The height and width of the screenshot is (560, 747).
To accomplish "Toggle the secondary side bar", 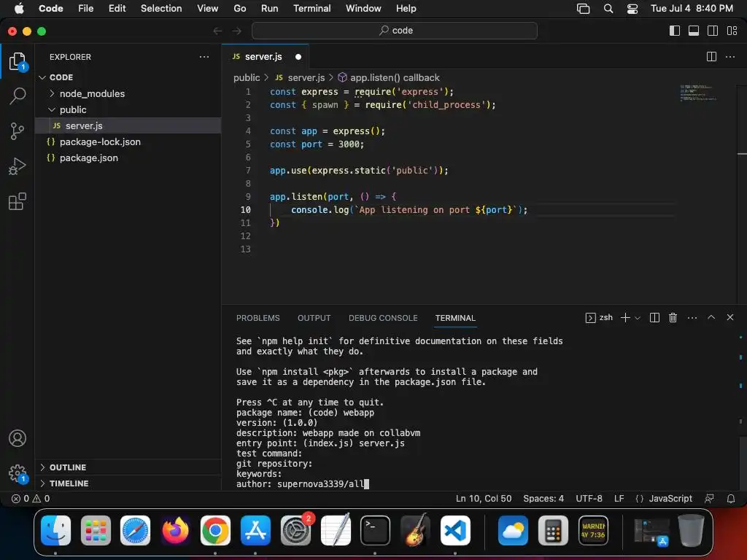I will tap(713, 31).
